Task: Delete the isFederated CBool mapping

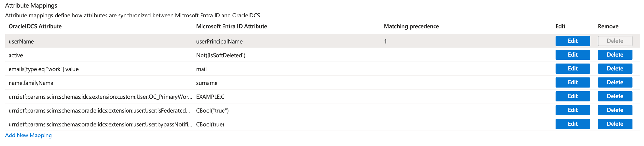Action: click(x=615, y=110)
